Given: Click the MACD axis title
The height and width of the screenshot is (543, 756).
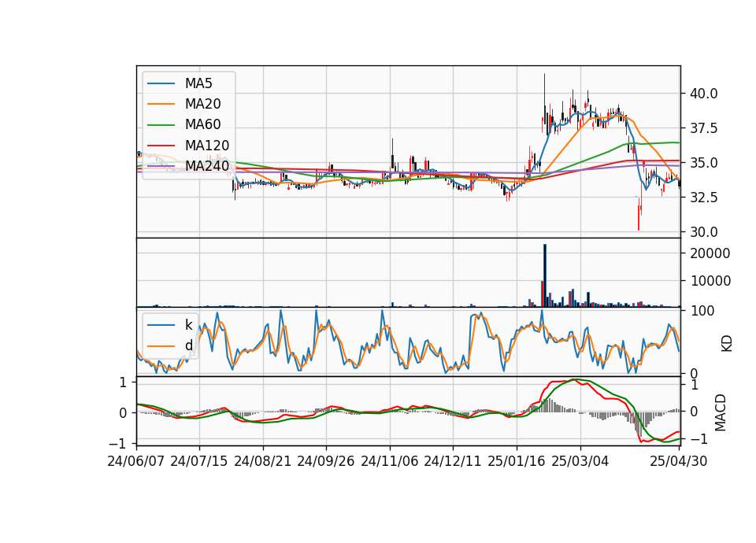Looking at the screenshot, I should click(x=721, y=412).
